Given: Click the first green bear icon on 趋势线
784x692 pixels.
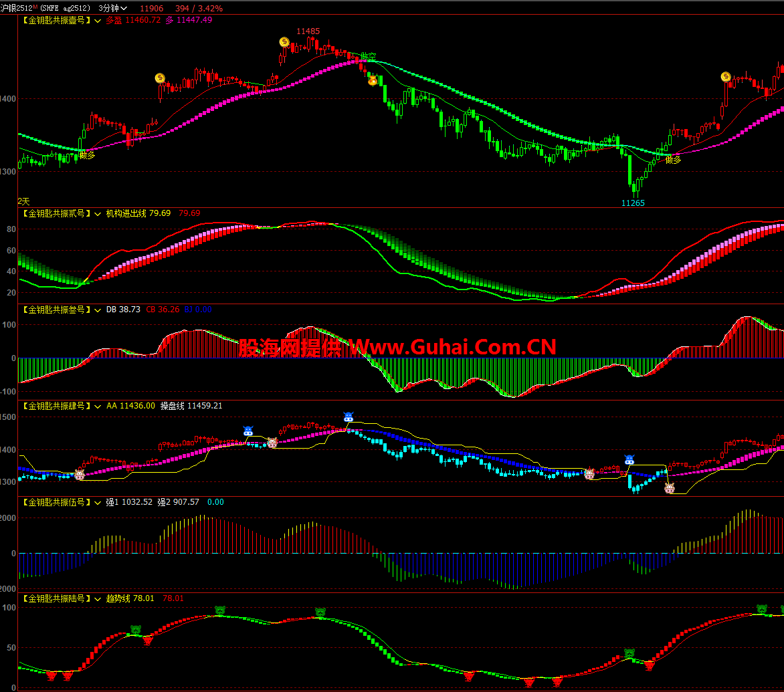Looking at the screenshot, I should (x=136, y=630).
